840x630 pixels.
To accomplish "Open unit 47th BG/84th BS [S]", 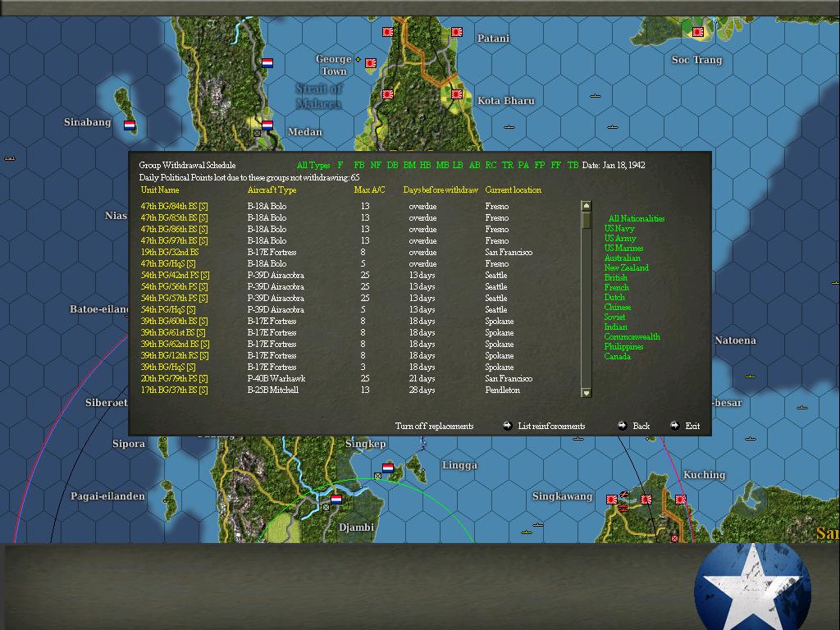I will click(174, 206).
